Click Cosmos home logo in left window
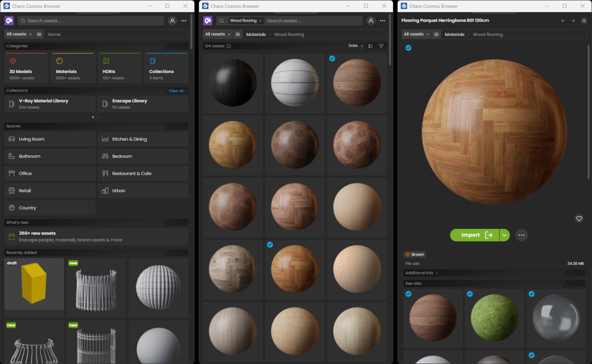Image resolution: width=592 pixels, height=364 pixels. (x=9, y=21)
